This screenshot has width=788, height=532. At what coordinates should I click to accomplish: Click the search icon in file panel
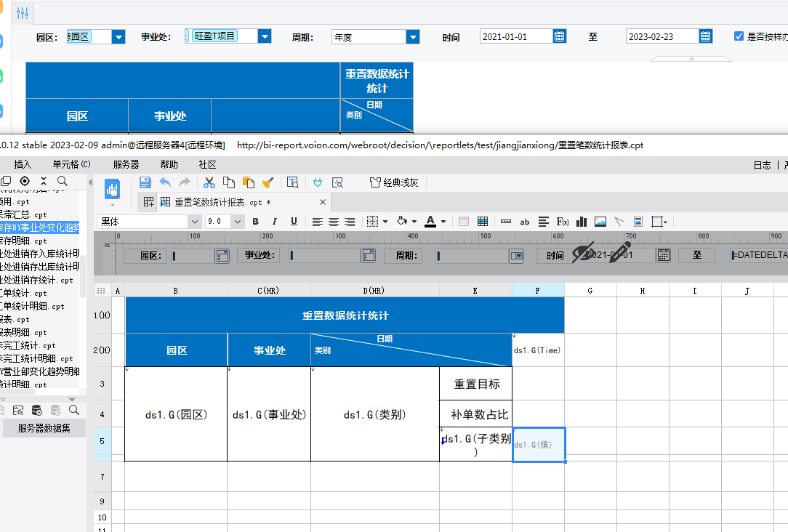click(63, 181)
